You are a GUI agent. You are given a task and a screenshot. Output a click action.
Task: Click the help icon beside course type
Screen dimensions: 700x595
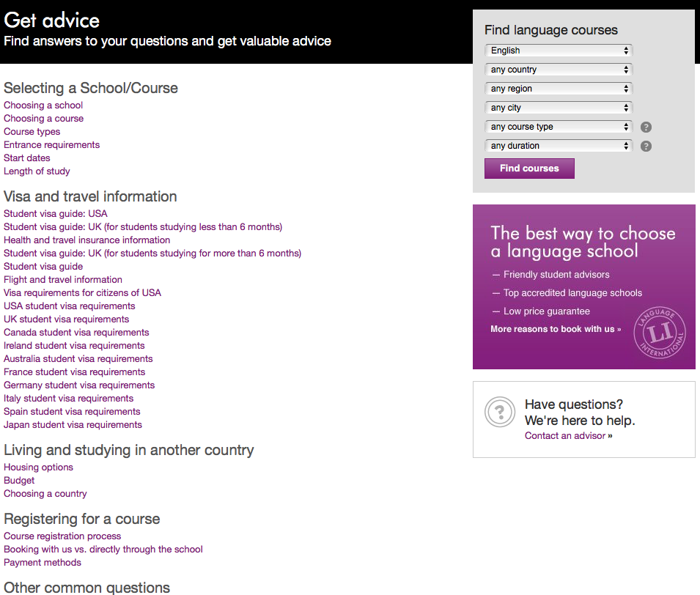(646, 127)
